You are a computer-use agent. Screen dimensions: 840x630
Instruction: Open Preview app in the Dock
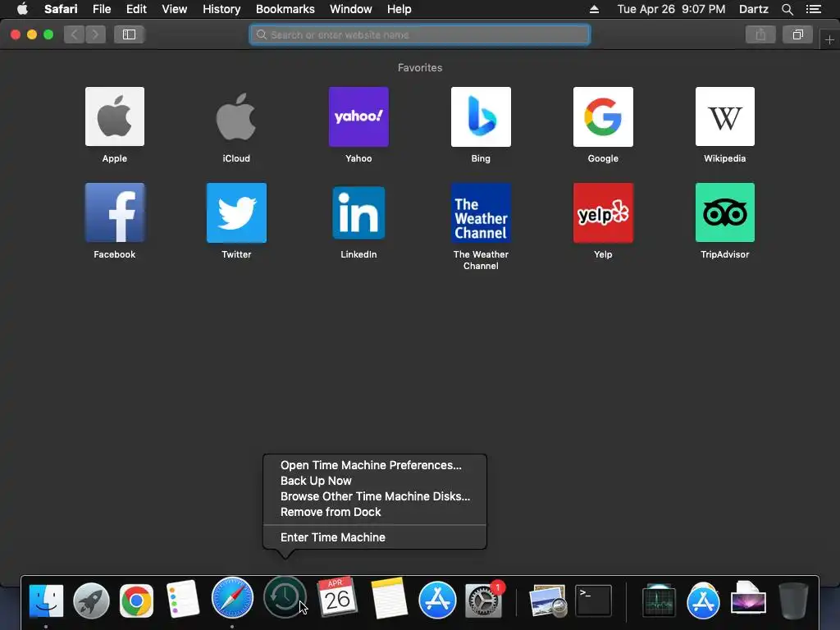coord(547,600)
